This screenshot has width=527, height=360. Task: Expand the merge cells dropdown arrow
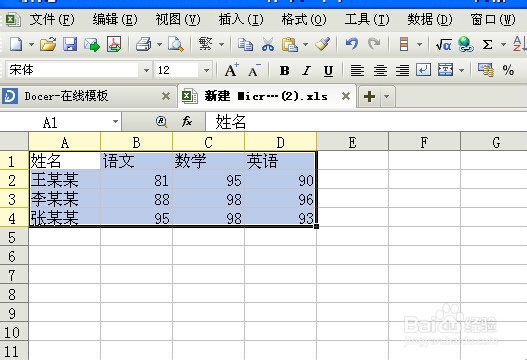pyautogui.click(x=461, y=70)
